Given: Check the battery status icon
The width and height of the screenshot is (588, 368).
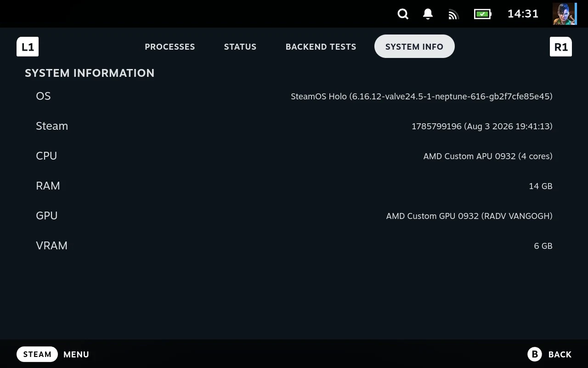Looking at the screenshot, I should (483, 14).
